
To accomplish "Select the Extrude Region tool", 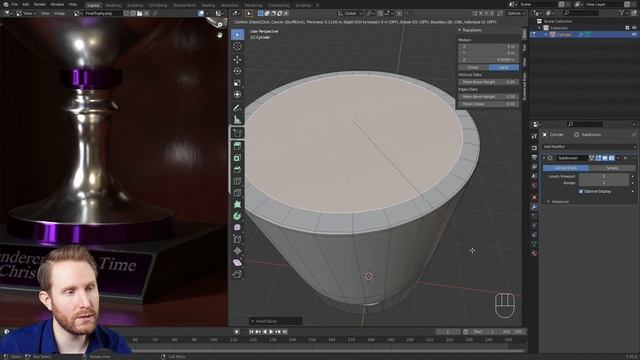I will [237, 146].
